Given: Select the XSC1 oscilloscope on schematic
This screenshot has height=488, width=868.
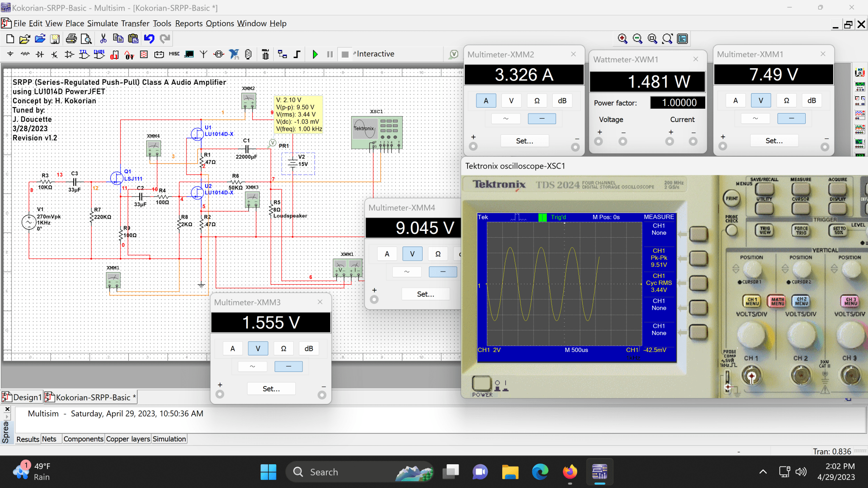Looking at the screenshot, I should coord(377,133).
